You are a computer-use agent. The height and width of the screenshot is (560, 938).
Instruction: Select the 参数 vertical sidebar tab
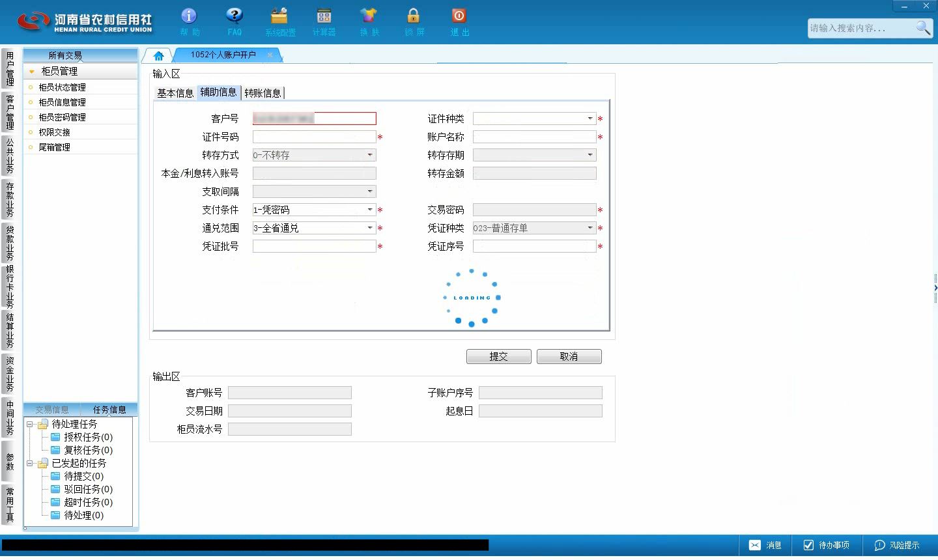click(9, 461)
